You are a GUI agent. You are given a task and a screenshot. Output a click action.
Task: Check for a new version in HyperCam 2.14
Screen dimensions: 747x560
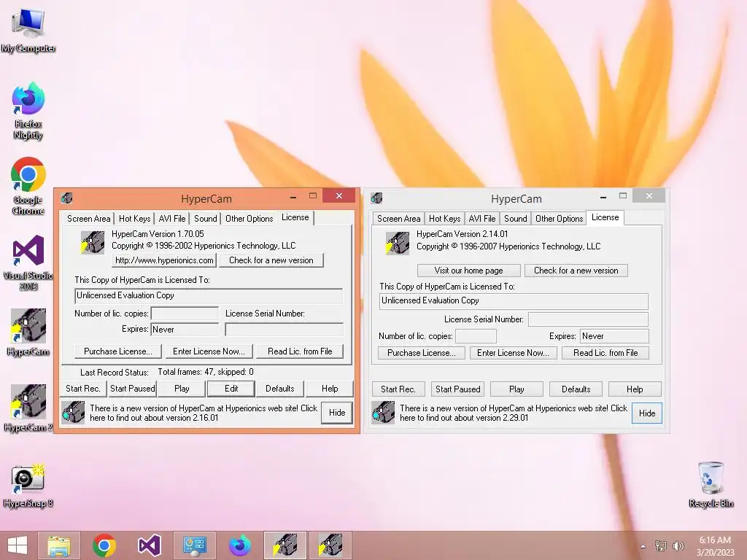point(576,271)
